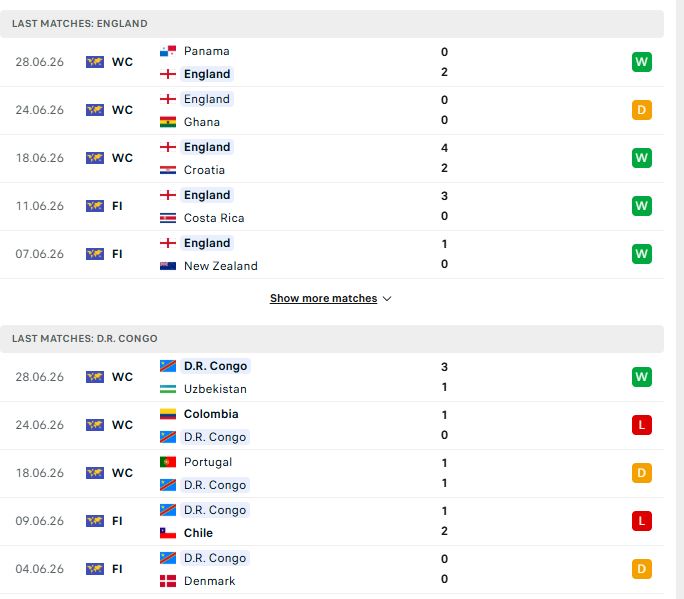Viewport: 684px width, 599px height.
Task: Click the Ghana flag icon
Action: pos(168,122)
